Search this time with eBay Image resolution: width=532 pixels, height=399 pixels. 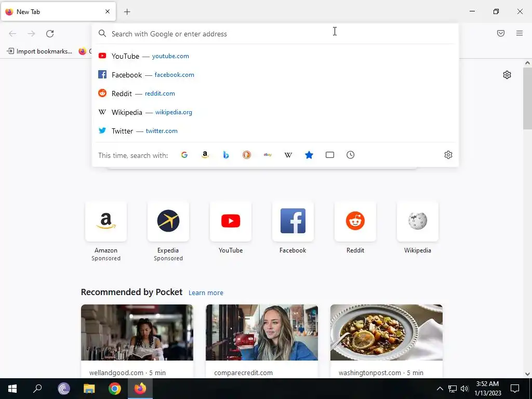(x=268, y=155)
